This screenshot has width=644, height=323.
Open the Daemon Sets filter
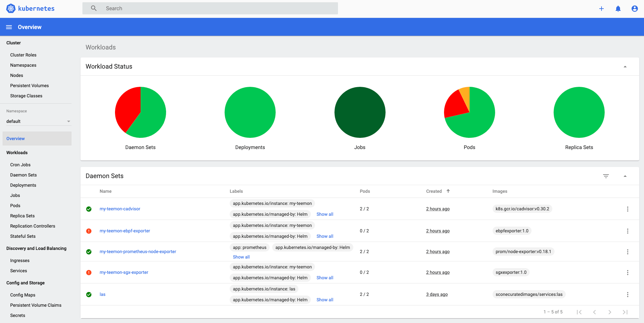click(606, 176)
